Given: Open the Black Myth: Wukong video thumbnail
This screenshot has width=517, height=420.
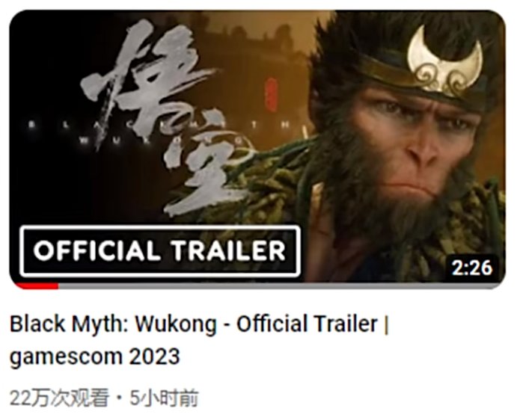Looking at the screenshot, I should pos(257,149).
